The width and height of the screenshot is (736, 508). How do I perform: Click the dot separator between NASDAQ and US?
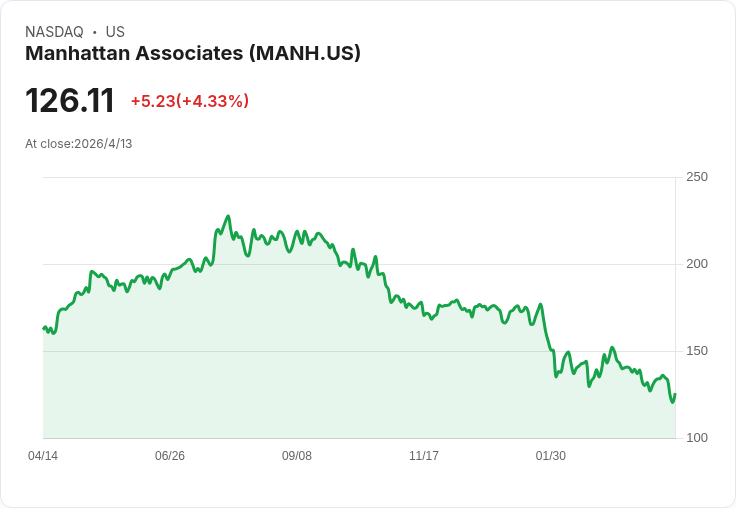coord(94,32)
